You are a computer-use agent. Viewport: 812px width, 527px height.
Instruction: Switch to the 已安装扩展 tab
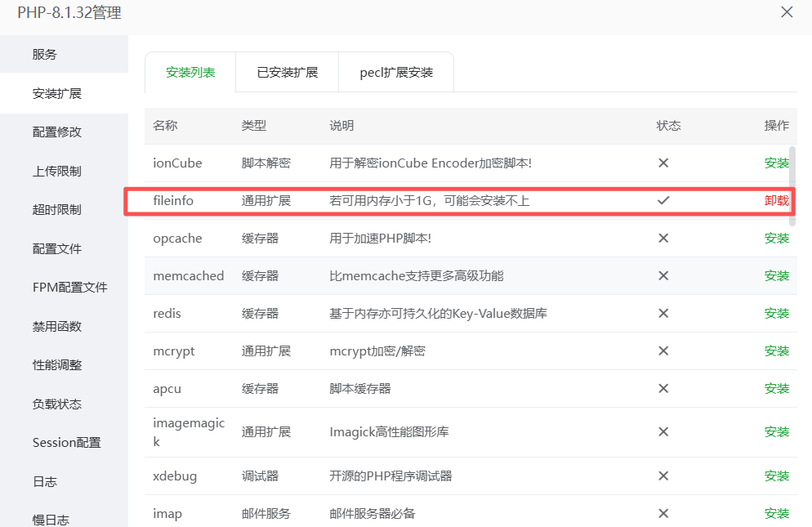pyautogui.click(x=287, y=72)
